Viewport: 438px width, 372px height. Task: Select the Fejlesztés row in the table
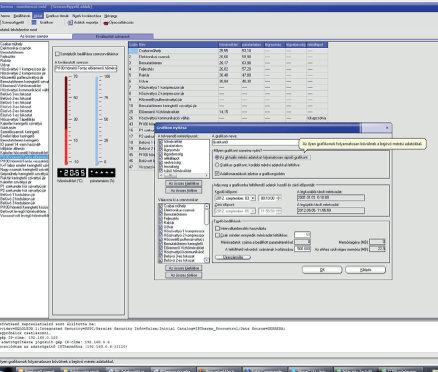(x=228, y=69)
